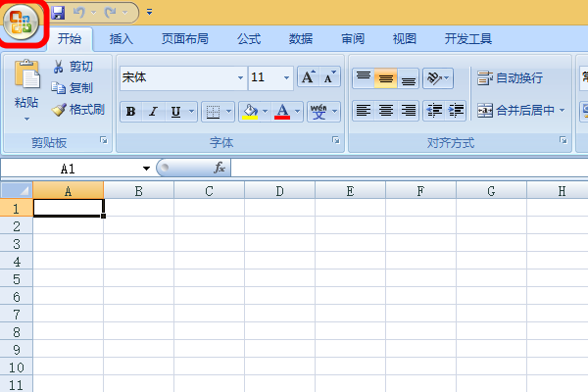Open the 剪贴板 dialog launcher
Screen dimensions: 588x392
[x=104, y=140]
